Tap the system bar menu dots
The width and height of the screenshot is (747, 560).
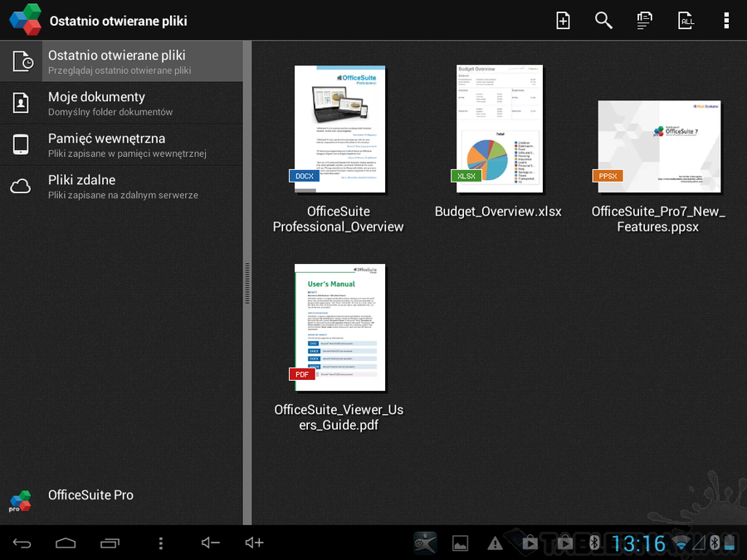tap(161, 543)
